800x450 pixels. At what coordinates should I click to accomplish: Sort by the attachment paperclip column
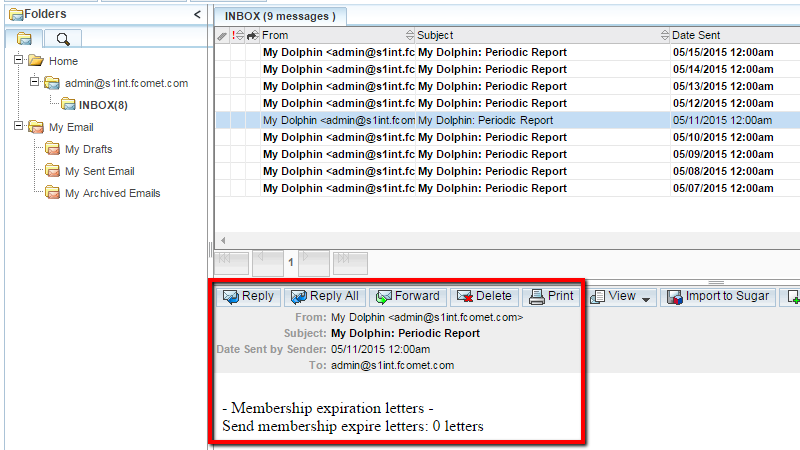click(x=222, y=35)
